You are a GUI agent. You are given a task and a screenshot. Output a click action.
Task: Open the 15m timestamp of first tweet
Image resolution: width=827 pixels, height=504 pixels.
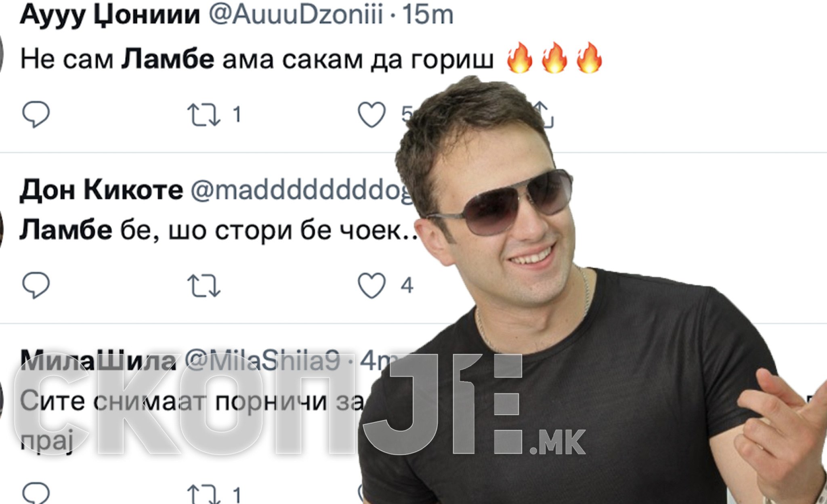tap(428, 15)
